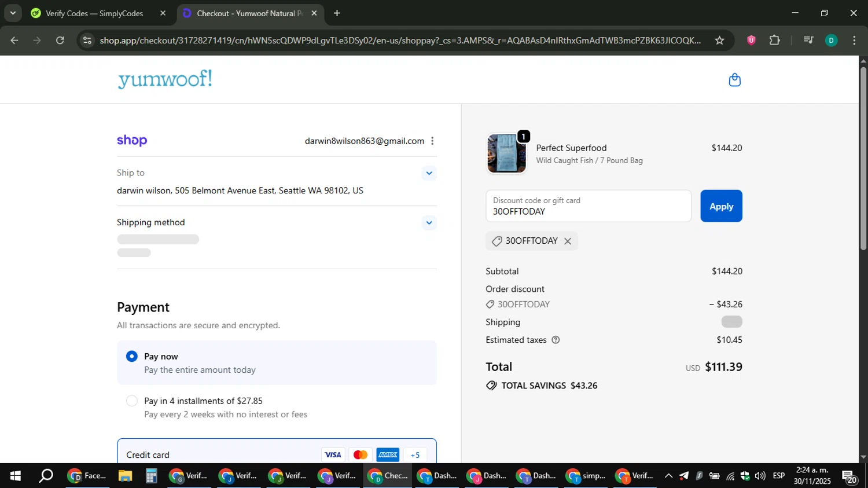
Task: Expand the Ship to address section
Action: pyautogui.click(x=429, y=173)
